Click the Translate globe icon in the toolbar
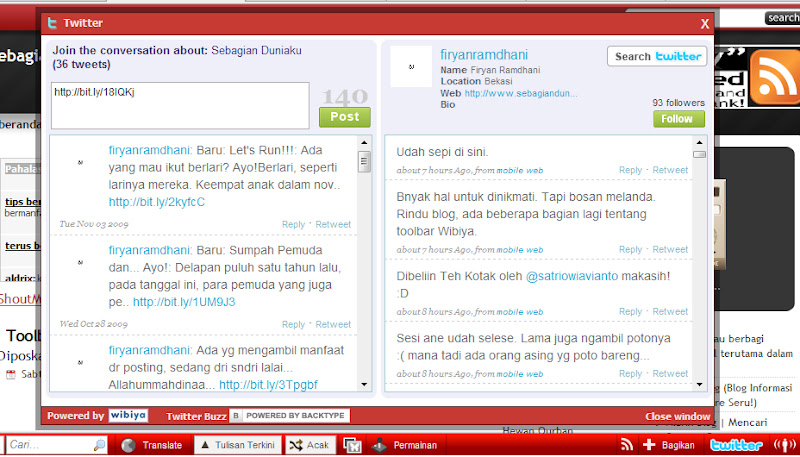The width and height of the screenshot is (800, 457). click(x=128, y=445)
